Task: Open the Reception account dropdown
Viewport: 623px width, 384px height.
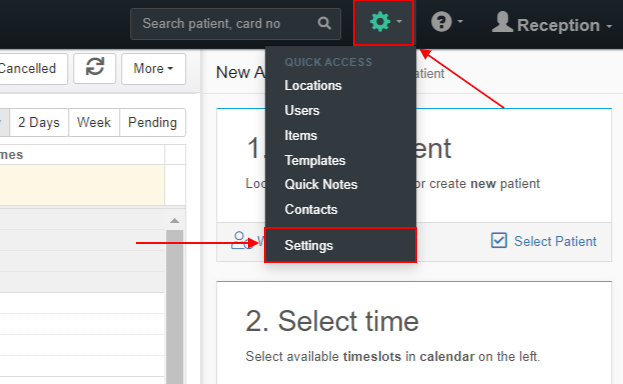Action: [x=552, y=24]
